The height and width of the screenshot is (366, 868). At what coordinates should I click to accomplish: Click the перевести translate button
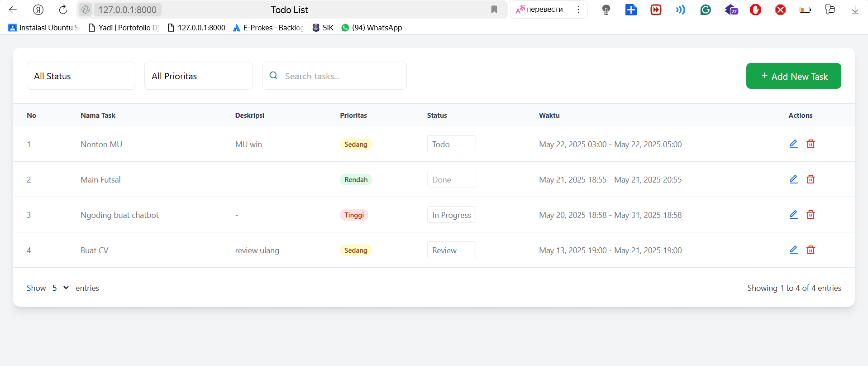(540, 10)
